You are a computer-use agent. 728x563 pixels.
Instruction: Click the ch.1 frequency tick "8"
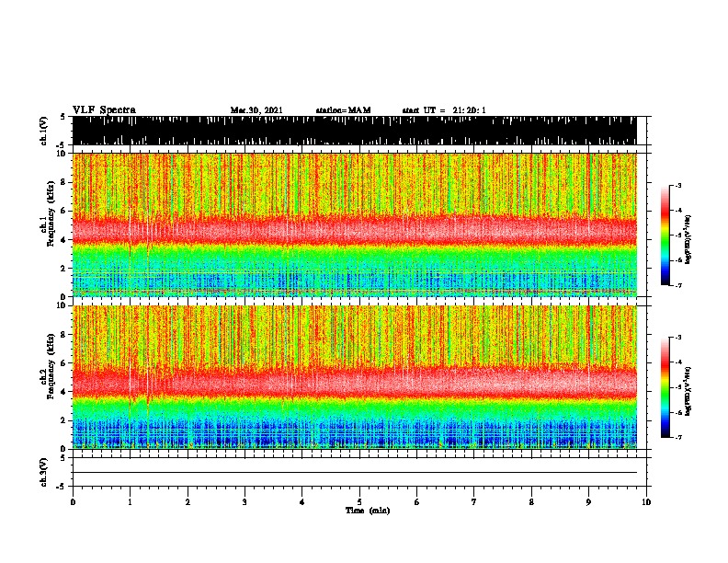click(65, 182)
